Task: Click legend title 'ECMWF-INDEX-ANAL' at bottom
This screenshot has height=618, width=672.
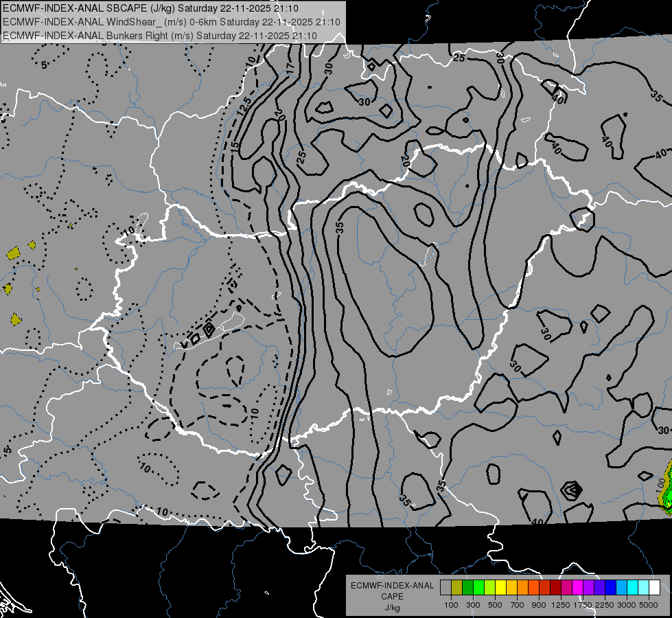Action: click(x=392, y=586)
